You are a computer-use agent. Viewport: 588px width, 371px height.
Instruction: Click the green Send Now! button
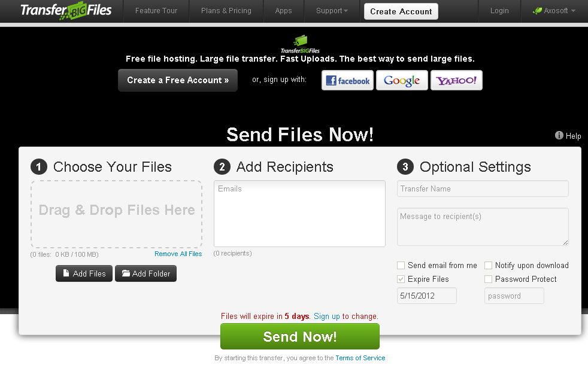(x=300, y=336)
